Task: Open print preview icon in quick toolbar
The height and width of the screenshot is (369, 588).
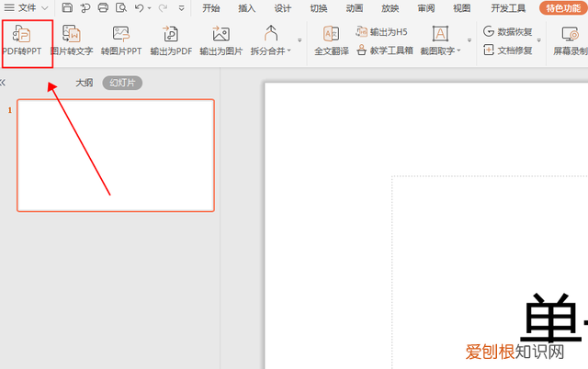Action: click(119, 8)
